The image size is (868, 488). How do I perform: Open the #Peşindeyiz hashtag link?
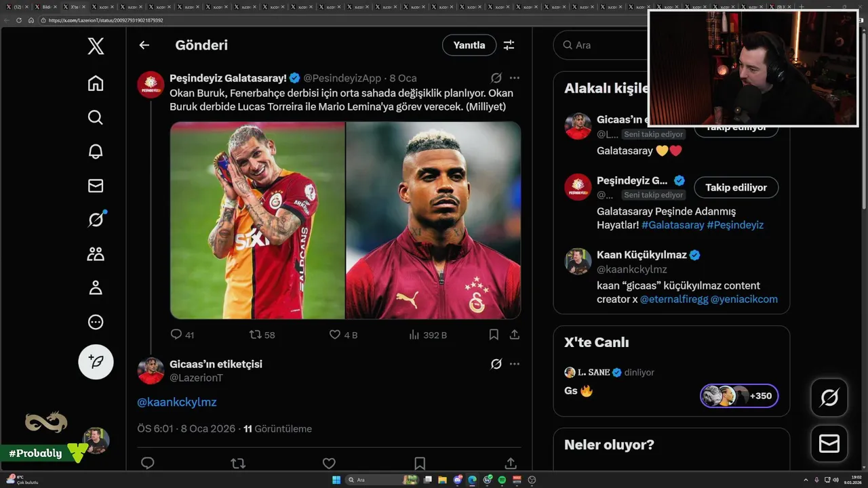coord(735,225)
